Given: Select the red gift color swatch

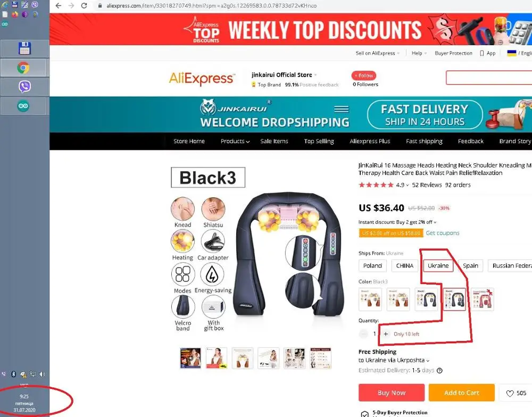Looking at the screenshot, I should pos(483,299).
